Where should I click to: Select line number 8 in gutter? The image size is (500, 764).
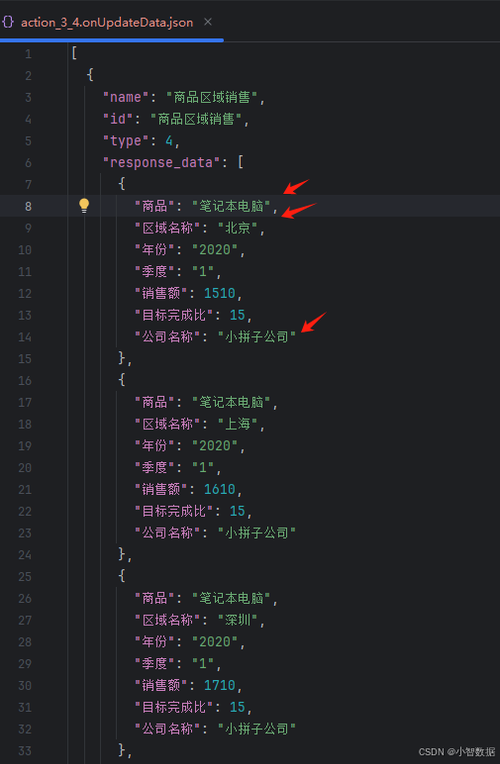[28, 207]
